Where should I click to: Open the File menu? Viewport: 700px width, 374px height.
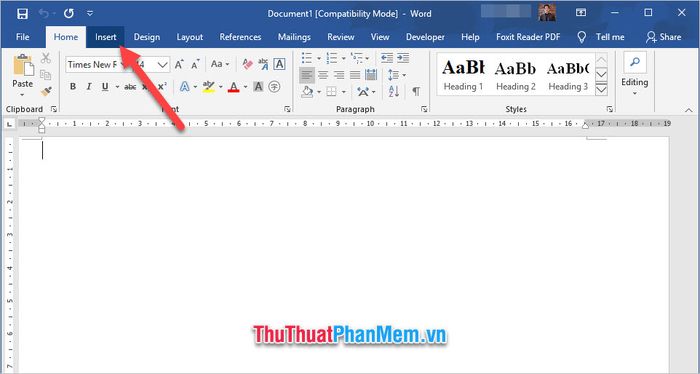tap(23, 37)
